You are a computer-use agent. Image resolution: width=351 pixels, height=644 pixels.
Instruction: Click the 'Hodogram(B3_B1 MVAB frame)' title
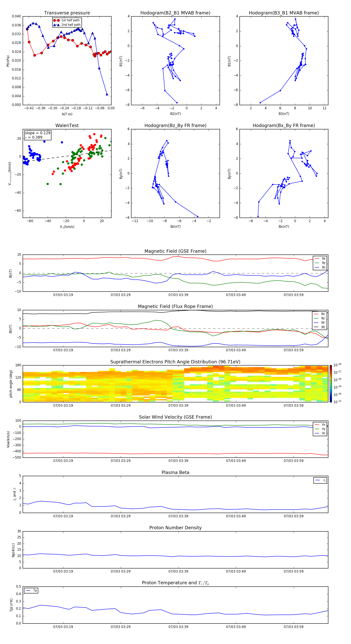tap(284, 13)
